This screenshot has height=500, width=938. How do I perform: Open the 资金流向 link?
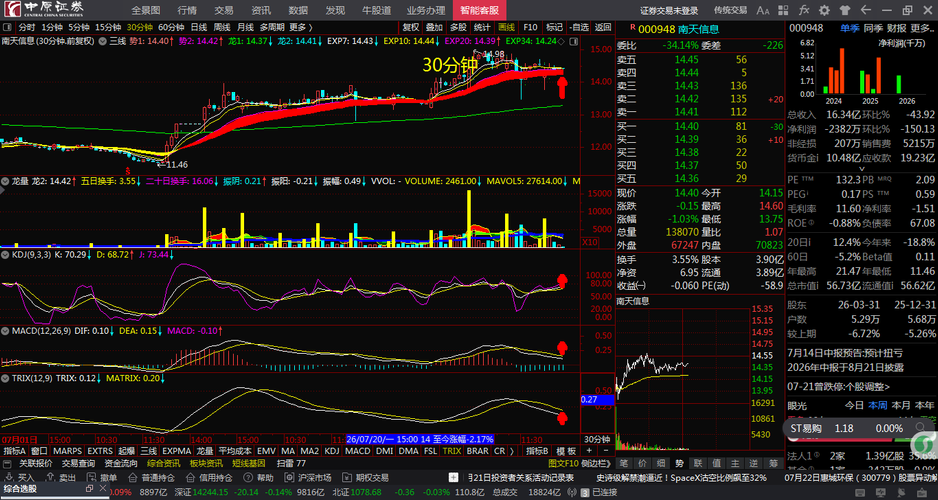121,464
